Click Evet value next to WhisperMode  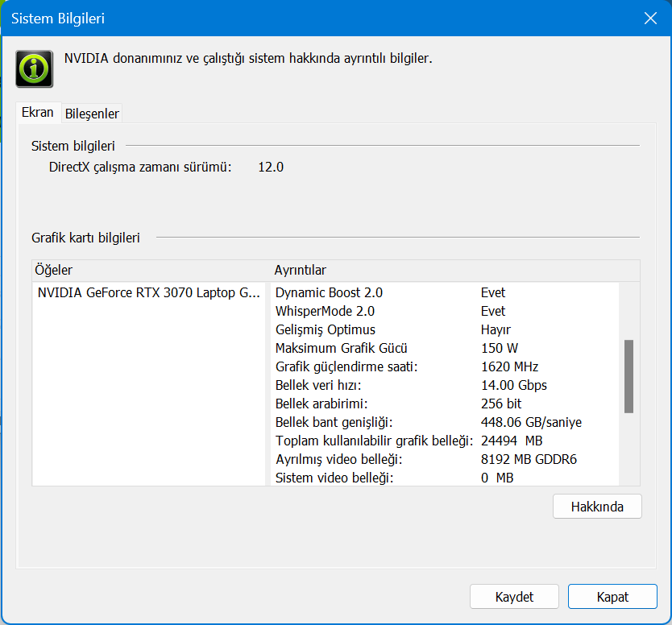[x=493, y=311]
